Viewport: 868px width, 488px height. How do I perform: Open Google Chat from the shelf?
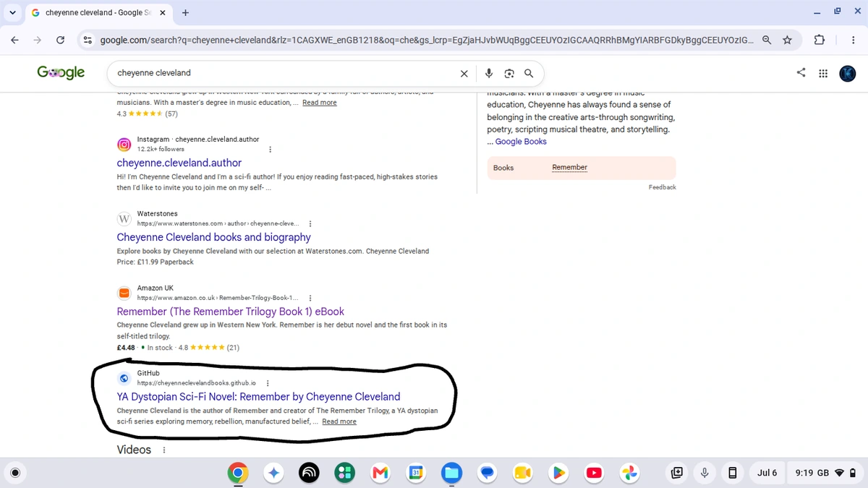pyautogui.click(x=487, y=473)
